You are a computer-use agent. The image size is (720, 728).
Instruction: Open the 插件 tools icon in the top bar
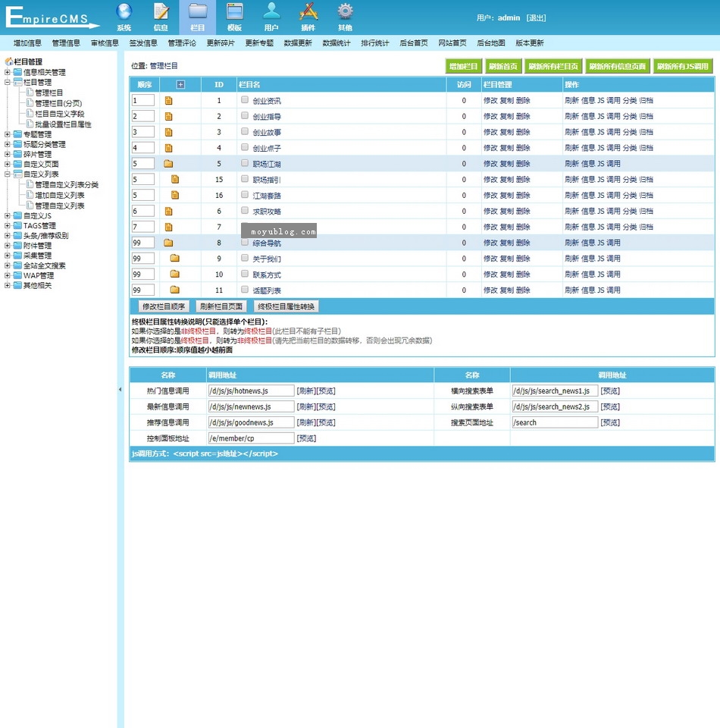pyautogui.click(x=308, y=11)
